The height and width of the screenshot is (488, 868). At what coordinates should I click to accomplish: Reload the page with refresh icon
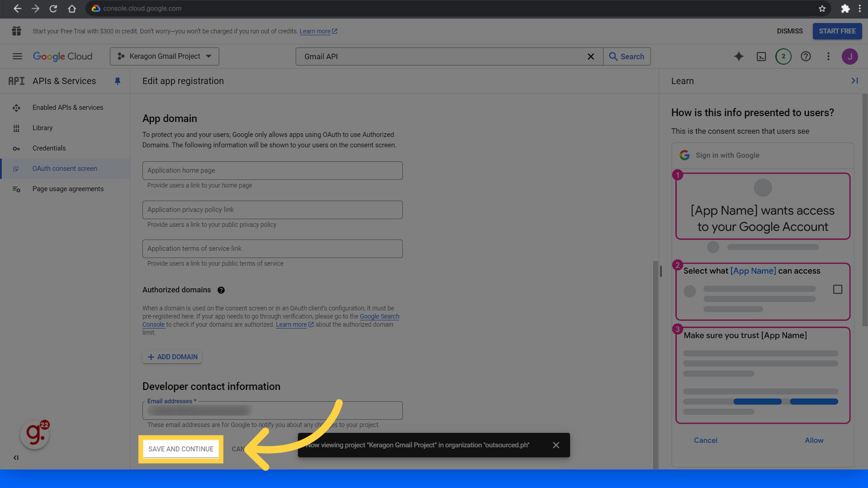pyautogui.click(x=53, y=8)
